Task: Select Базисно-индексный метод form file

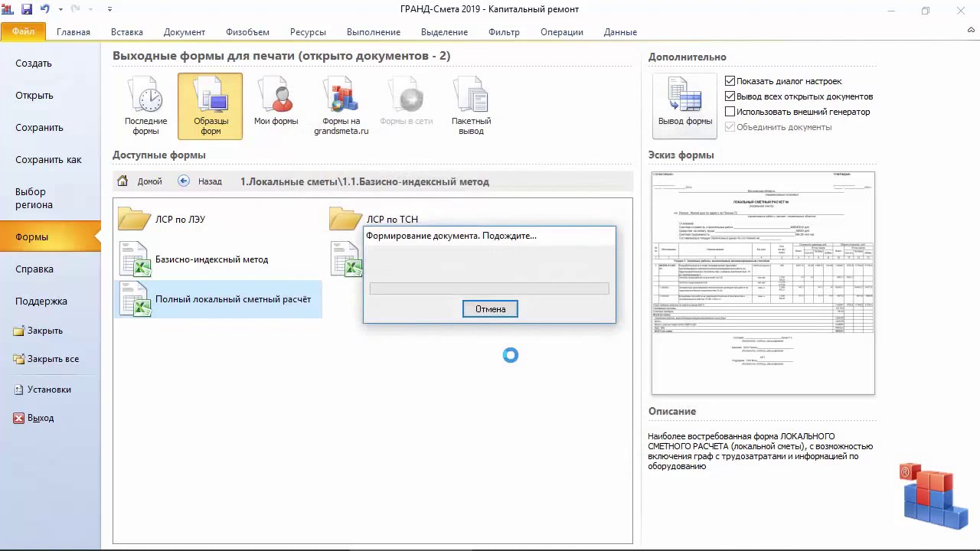Action: [194, 259]
